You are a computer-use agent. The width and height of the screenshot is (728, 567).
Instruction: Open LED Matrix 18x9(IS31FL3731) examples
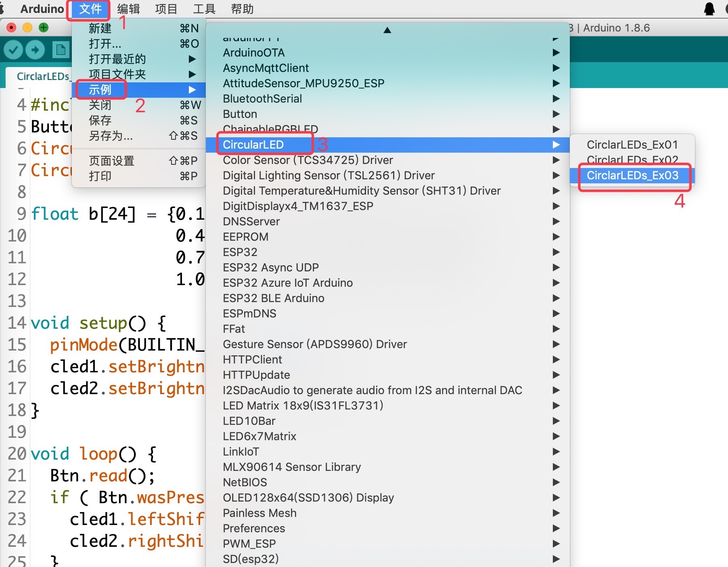pos(387,405)
